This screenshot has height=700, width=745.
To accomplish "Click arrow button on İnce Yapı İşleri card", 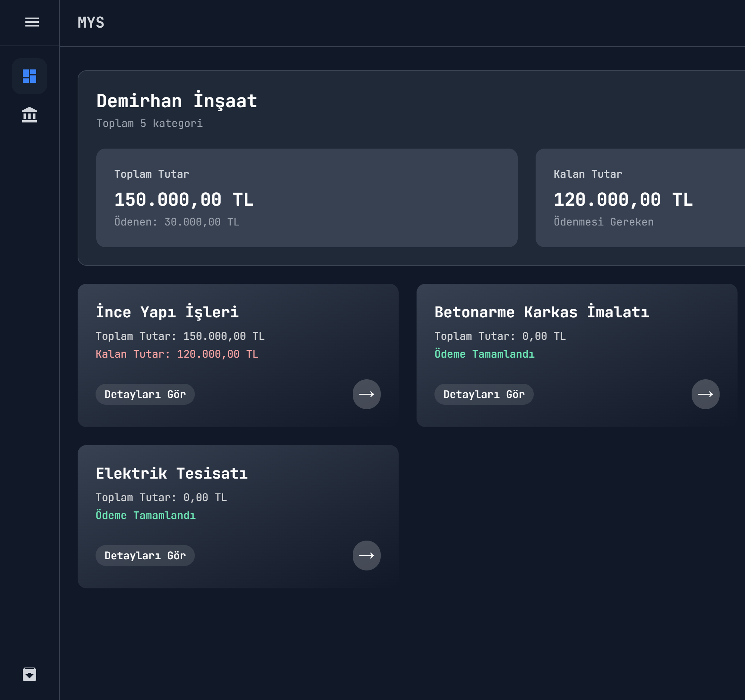I will [x=366, y=394].
